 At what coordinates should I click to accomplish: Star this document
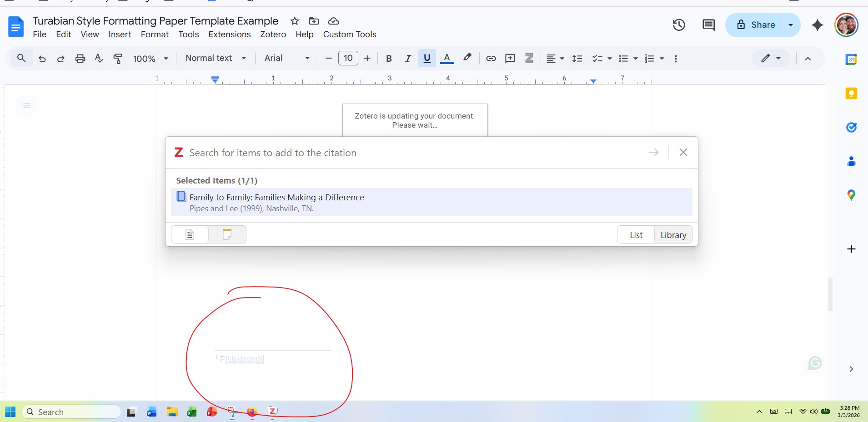point(295,21)
